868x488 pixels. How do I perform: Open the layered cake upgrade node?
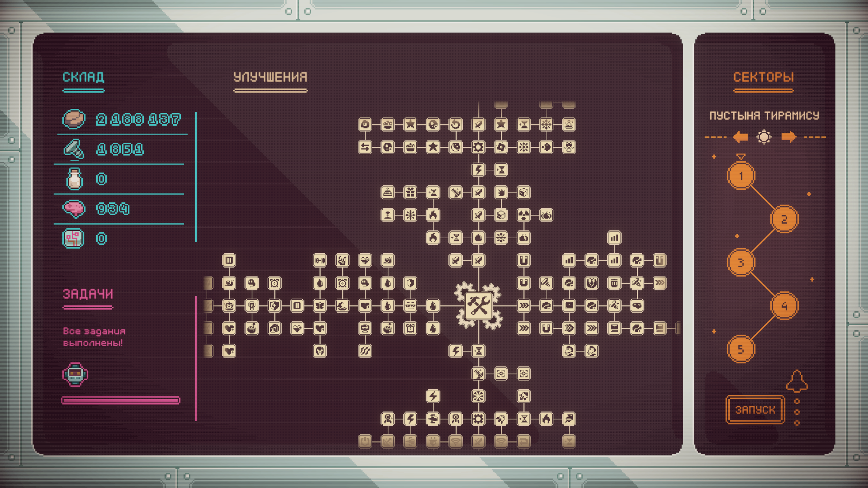(388, 192)
